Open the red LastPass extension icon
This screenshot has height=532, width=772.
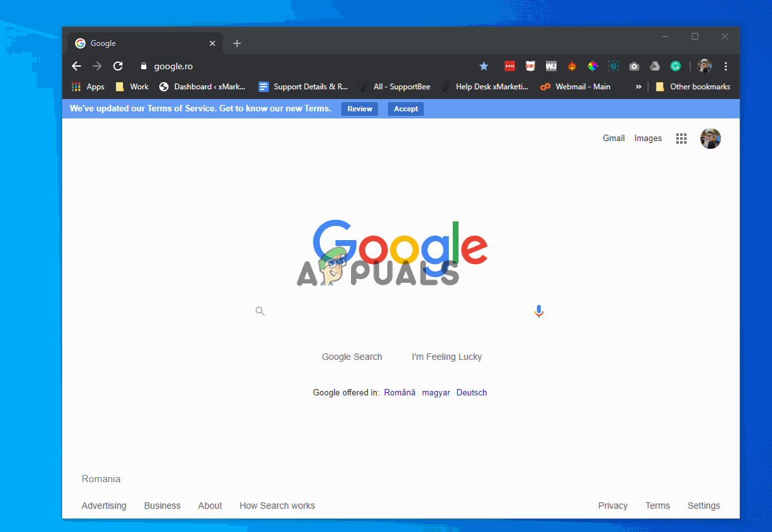point(510,66)
